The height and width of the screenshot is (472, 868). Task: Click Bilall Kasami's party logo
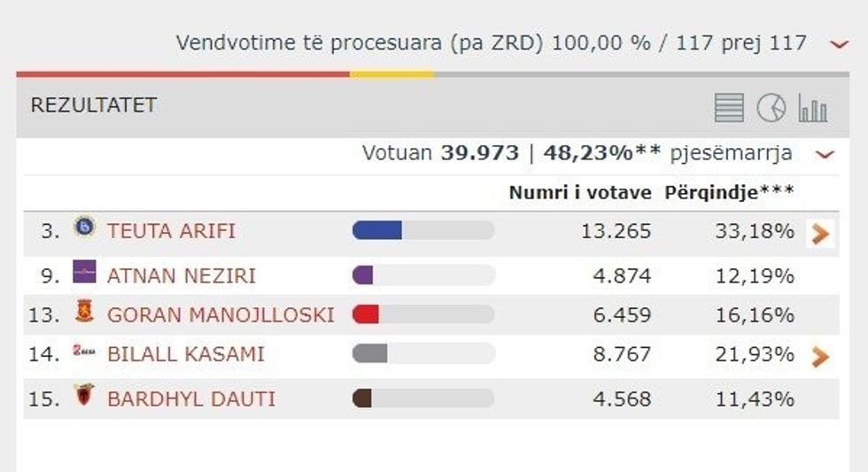84,352
